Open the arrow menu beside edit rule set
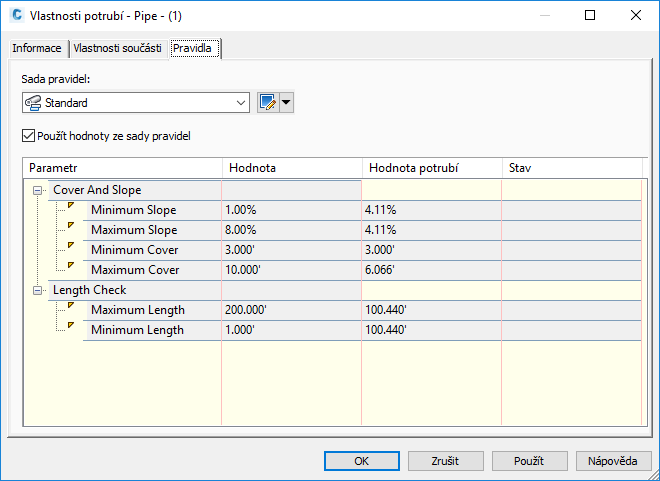 click(287, 102)
